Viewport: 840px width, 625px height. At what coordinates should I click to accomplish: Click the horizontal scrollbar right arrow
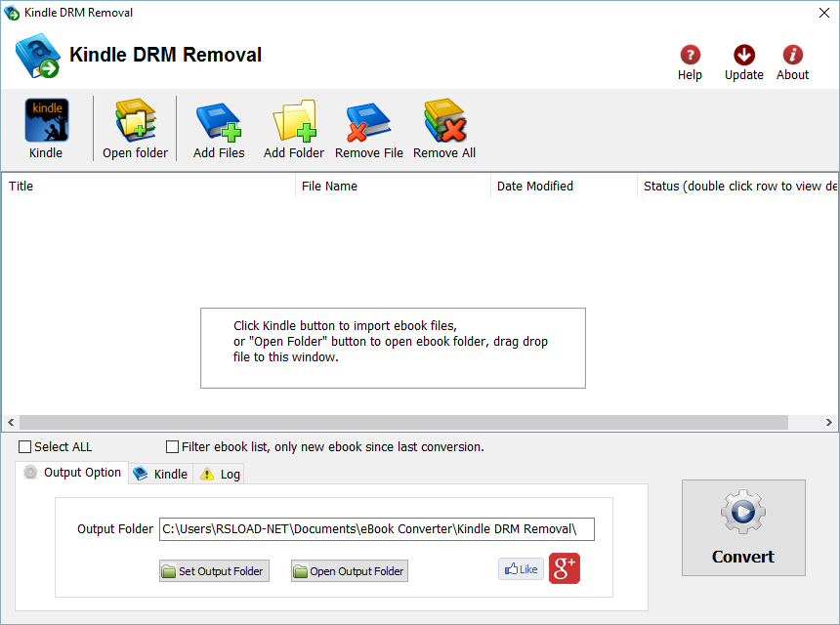(x=828, y=423)
